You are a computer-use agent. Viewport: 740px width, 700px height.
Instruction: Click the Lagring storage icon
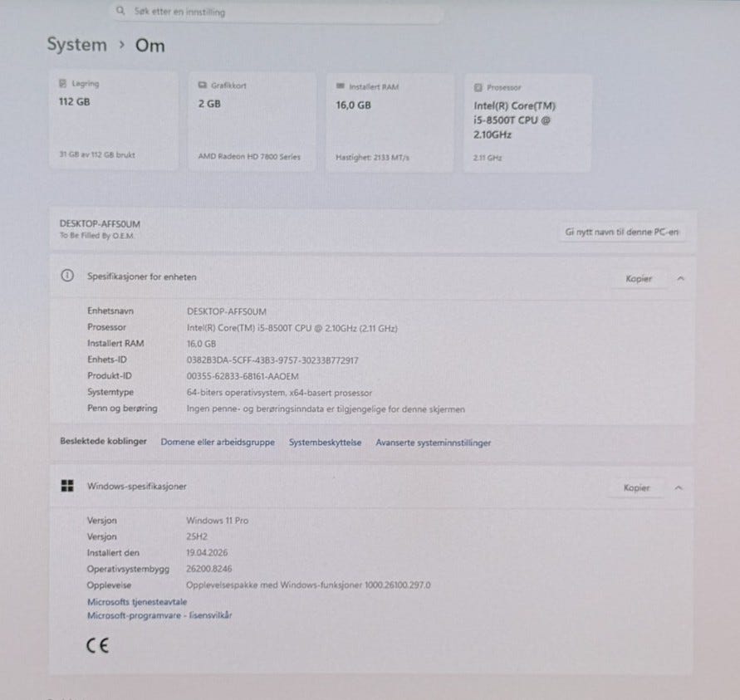pos(63,84)
